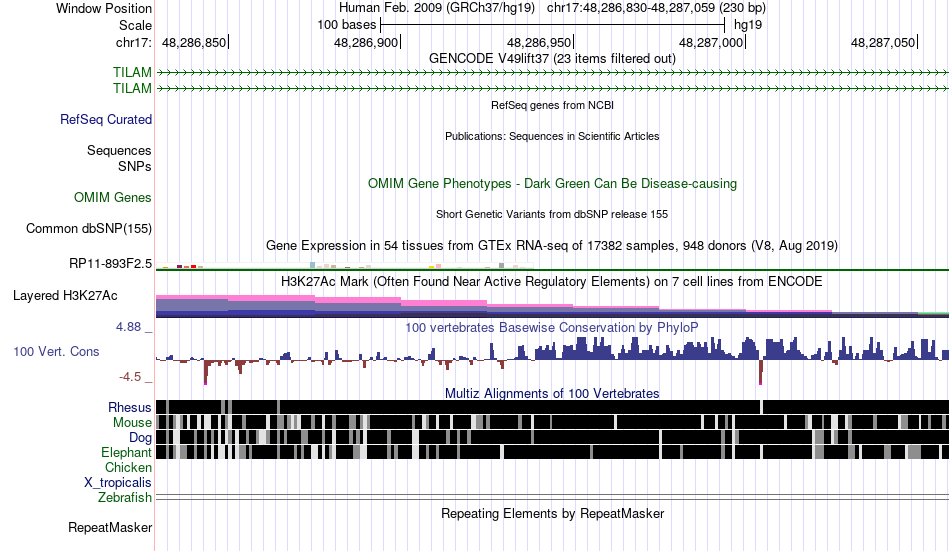Click the RP11-893F2.5 GTEx label
Screen dimensions: 950x551
coord(110,264)
